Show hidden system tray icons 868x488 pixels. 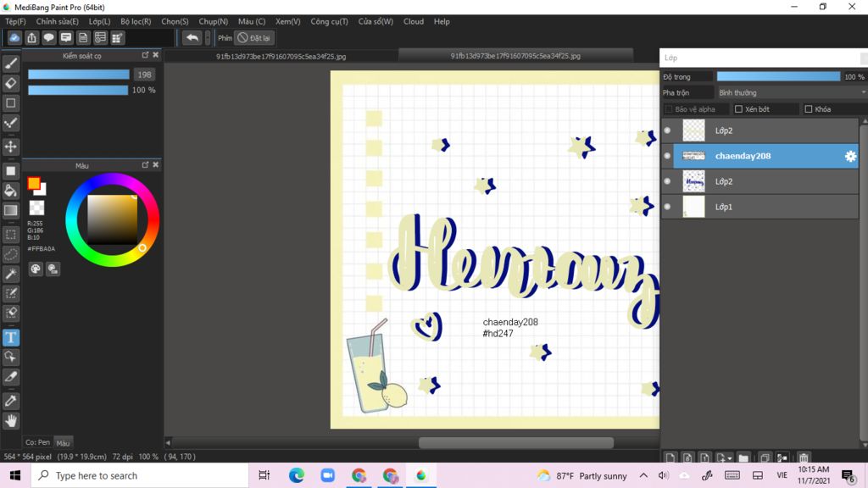(x=643, y=475)
